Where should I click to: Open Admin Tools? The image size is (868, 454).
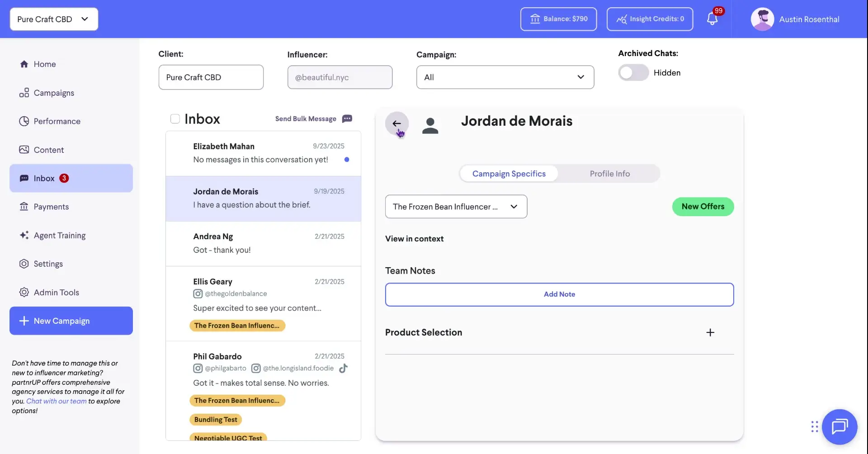pyautogui.click(x=56, y=292)
